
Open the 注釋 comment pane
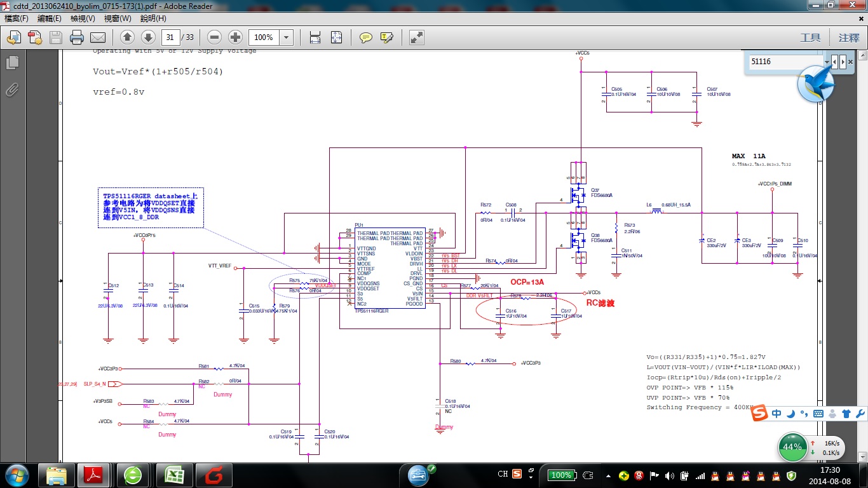pos(848,38)
